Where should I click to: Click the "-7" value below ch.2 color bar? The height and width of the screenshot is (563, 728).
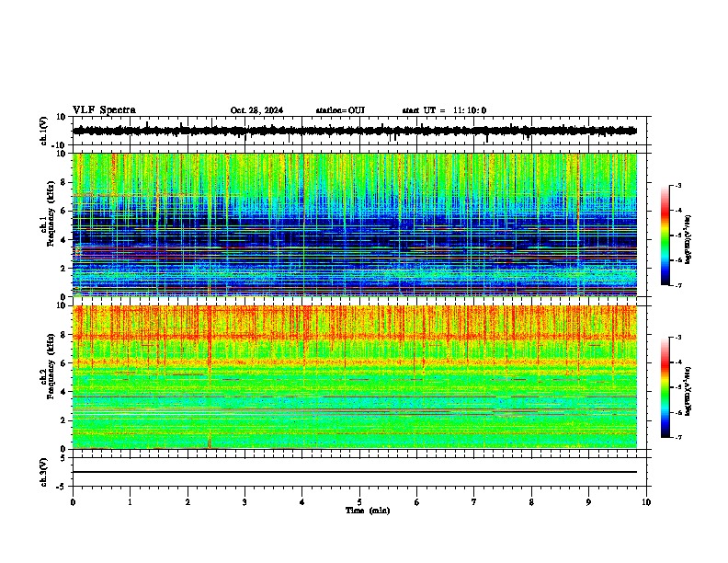pos(678,437)
